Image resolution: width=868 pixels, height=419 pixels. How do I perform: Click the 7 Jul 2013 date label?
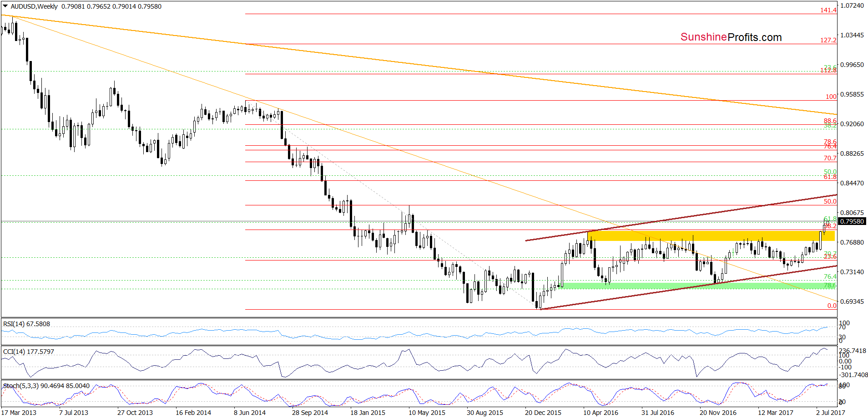click(x=74, y=413)
